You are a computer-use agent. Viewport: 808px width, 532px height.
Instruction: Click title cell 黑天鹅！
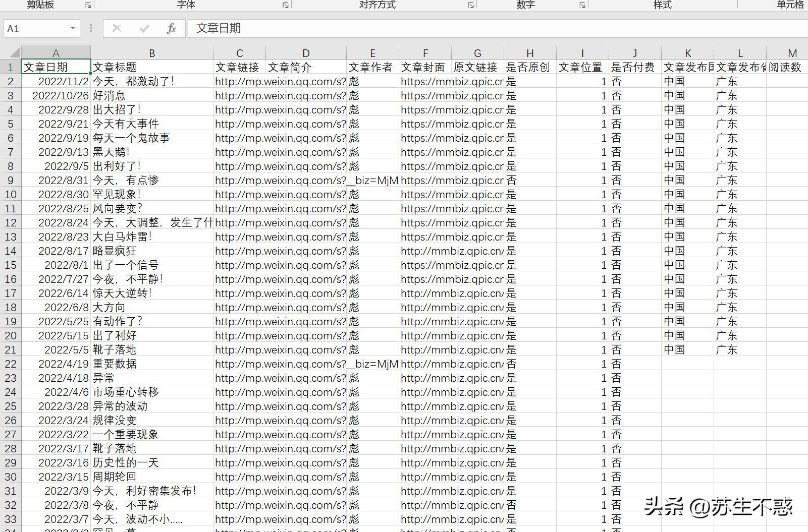152,152
